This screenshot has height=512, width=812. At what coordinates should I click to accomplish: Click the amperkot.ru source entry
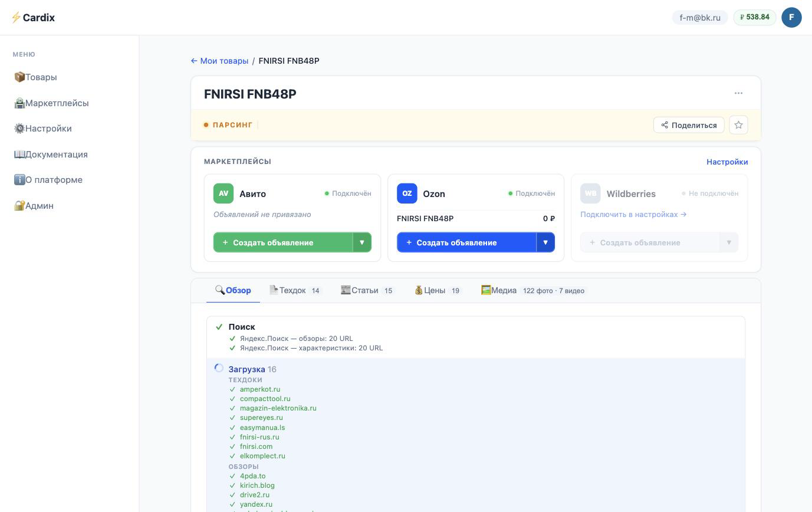click(x=260, y=389)
